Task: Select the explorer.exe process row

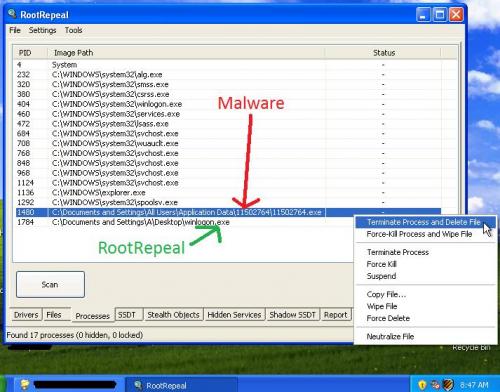Action: click(x=229, y=193)
